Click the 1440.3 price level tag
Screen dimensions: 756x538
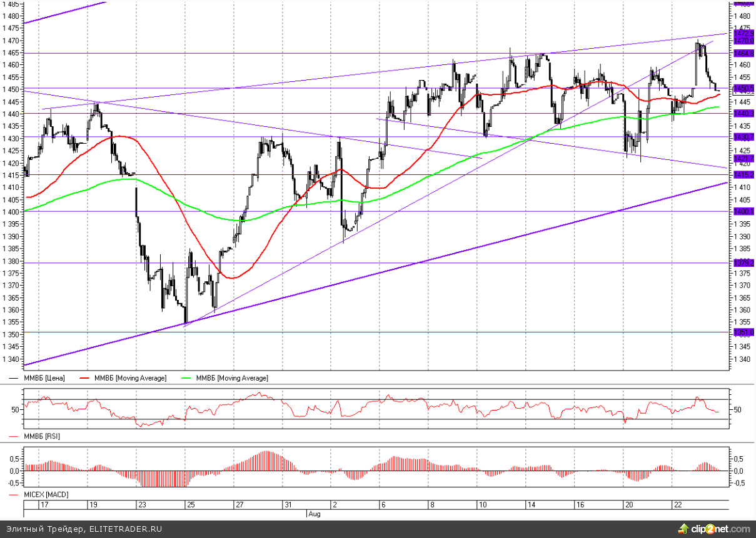743,113
